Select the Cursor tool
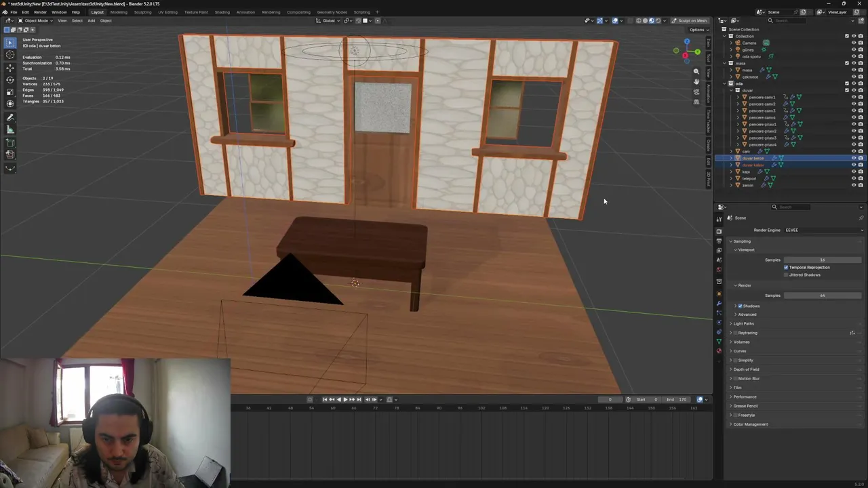This screenshot has width=868, height=488. click(x=10, y=55)
